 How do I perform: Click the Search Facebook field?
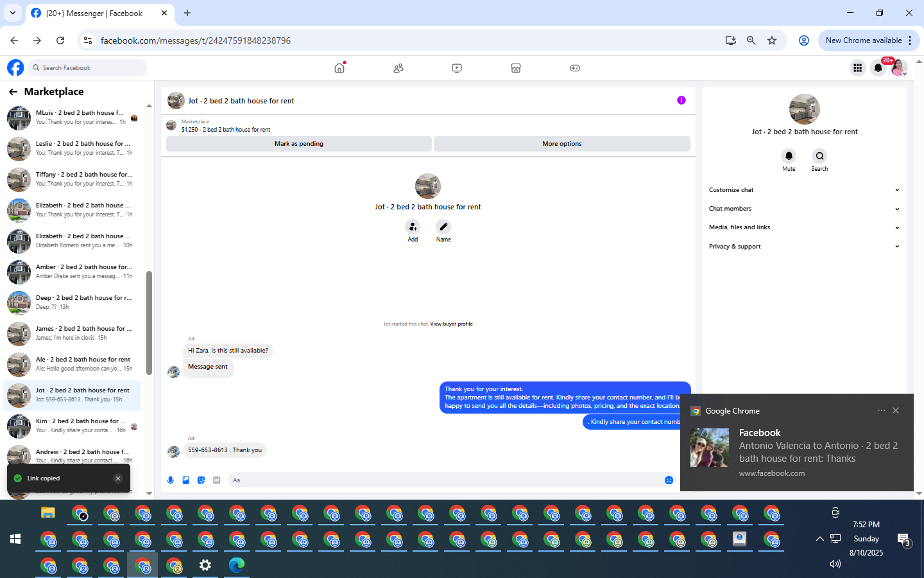pos(87,67)
